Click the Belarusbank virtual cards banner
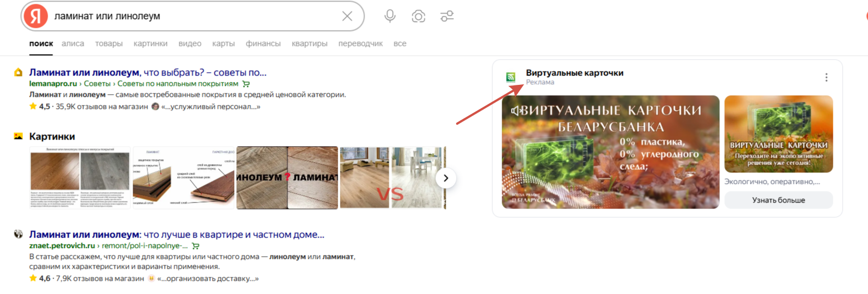Screen dimensions: 868x294 pos(610,152)
